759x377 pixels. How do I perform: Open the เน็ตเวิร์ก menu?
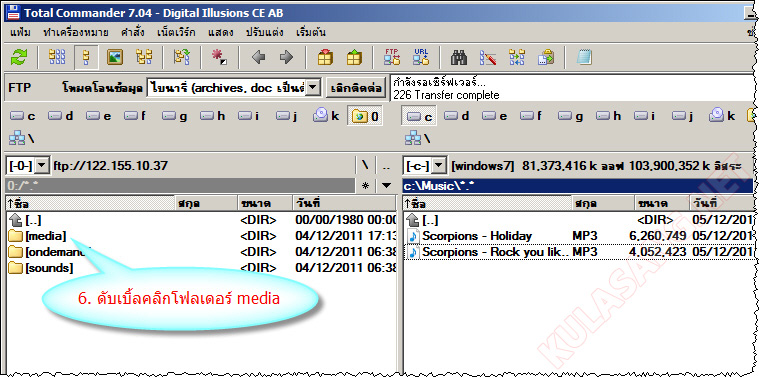click(176, 33)
